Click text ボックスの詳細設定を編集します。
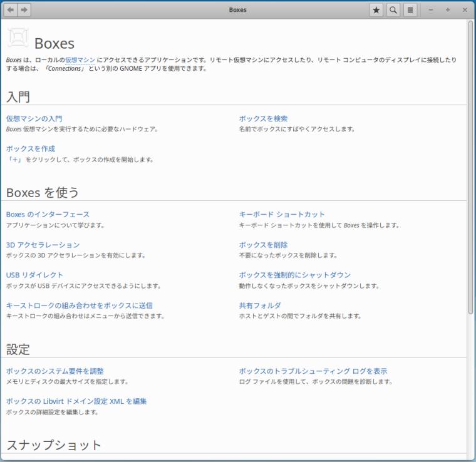 52,412
